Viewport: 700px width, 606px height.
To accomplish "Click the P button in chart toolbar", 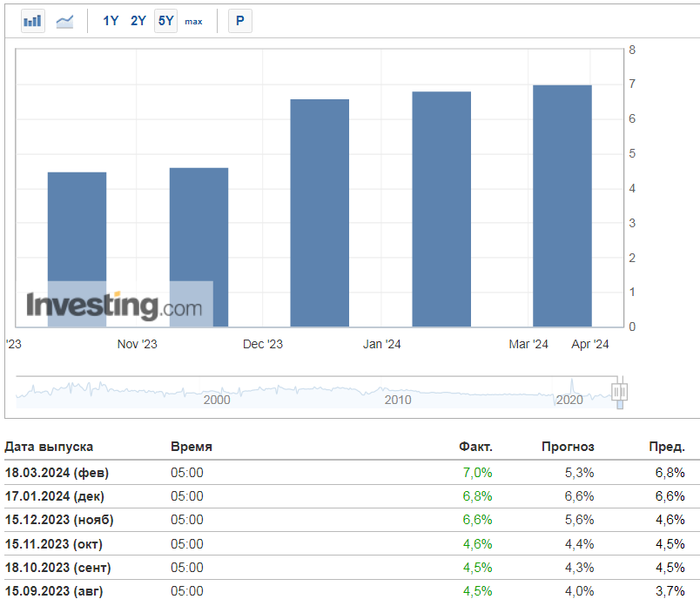I will tap(240, 21).
